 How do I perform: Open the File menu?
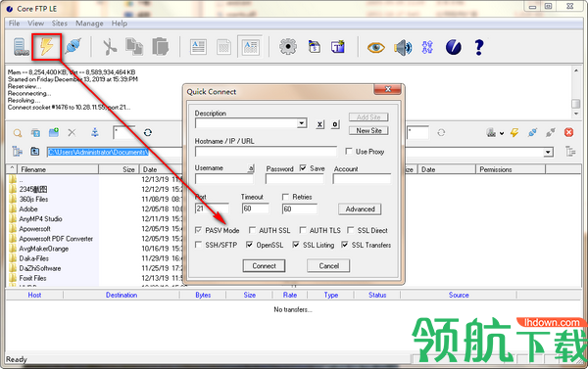[x=15, y=23]
